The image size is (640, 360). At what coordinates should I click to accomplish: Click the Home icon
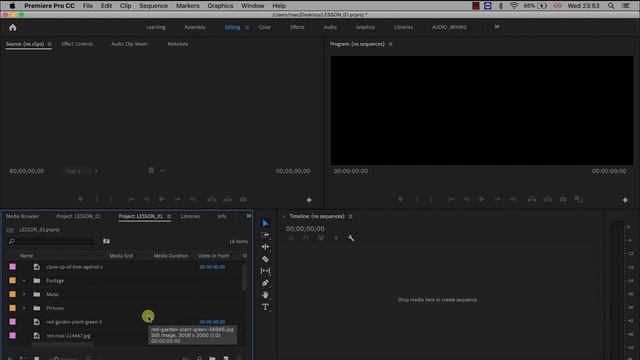click(x=13, y=27)
